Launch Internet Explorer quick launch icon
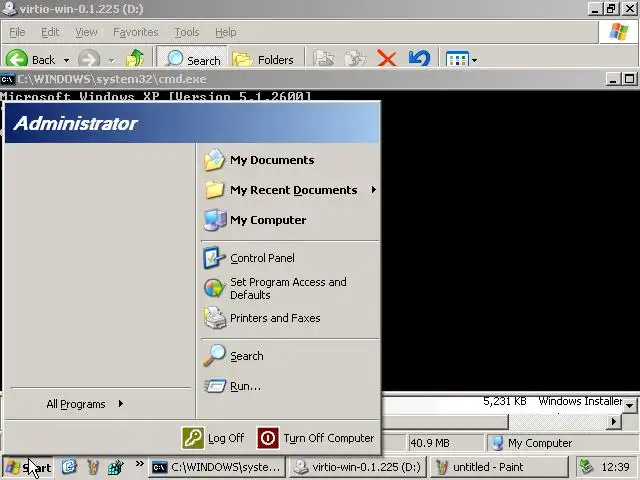Viewport: 640px width, 480px height. (x=69, y=467)
